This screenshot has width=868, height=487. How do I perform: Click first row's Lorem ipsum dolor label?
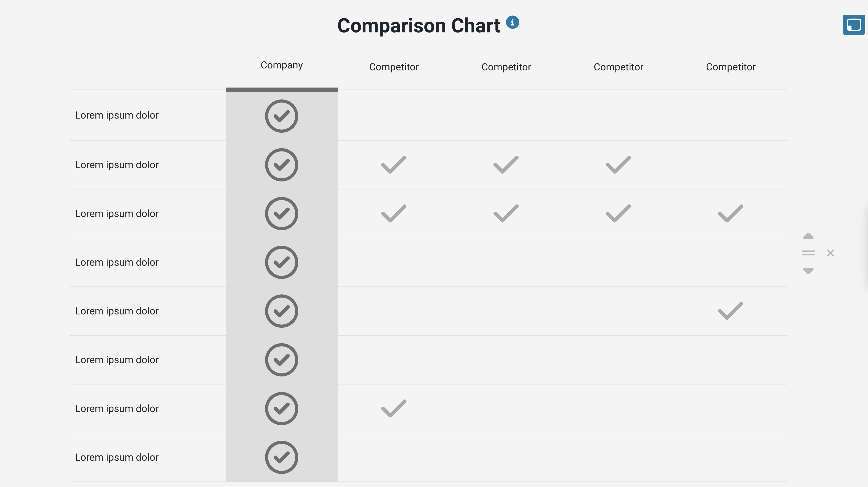click(117, 115)
